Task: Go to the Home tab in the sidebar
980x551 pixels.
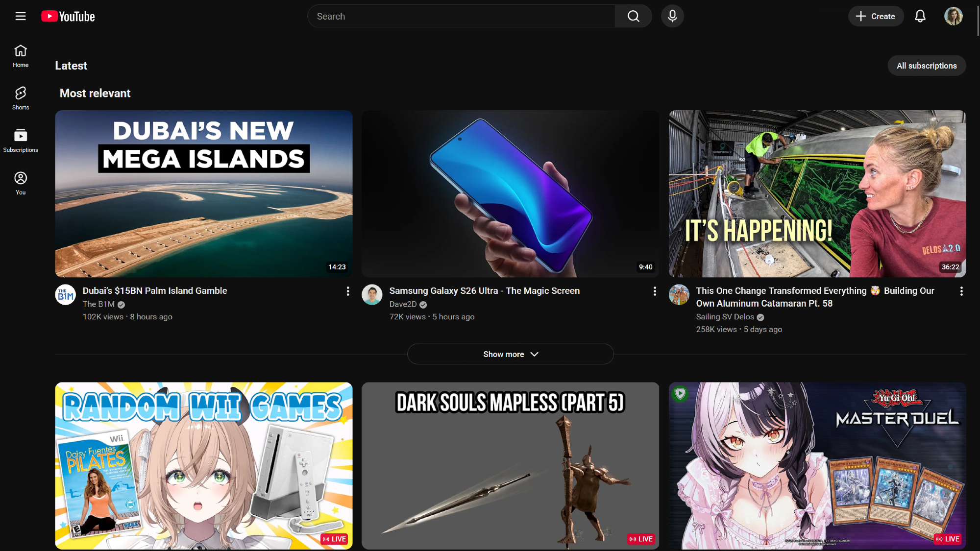Action: pyautogui.click(x=21, y=56)
